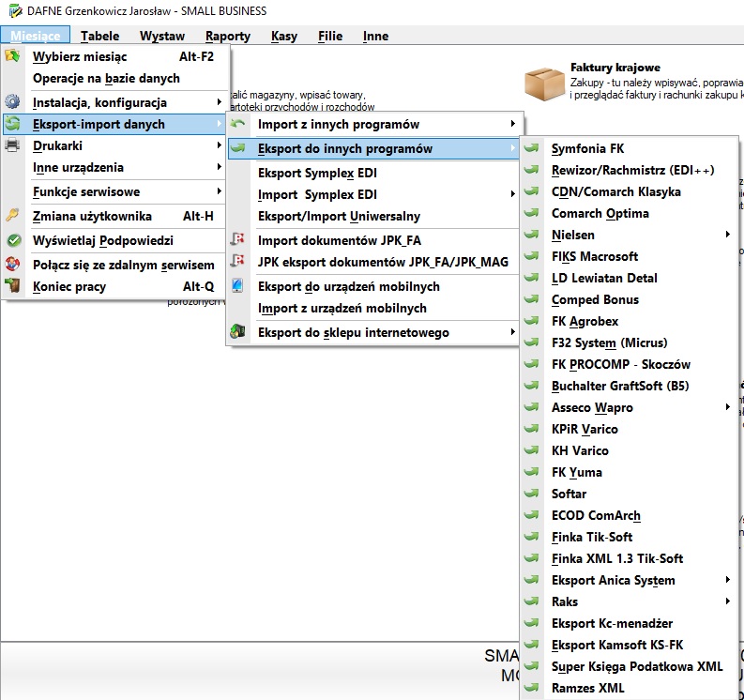Viewport: 744px width, 700px height.
Task: Click the printer icon beside Drukarki
Action: [x=12, y=145]
